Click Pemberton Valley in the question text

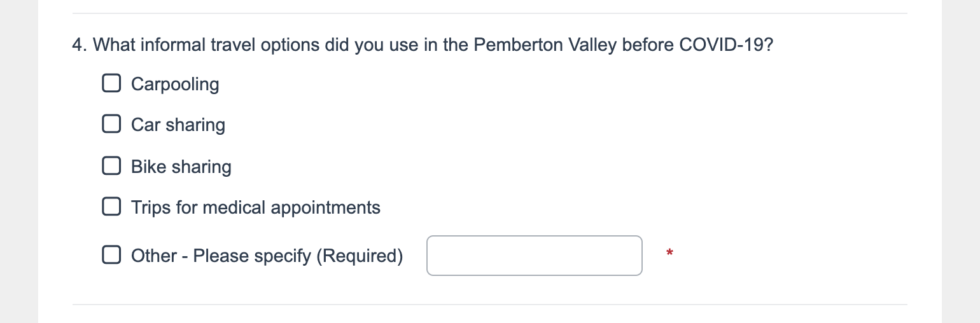[x=545, y=46]
